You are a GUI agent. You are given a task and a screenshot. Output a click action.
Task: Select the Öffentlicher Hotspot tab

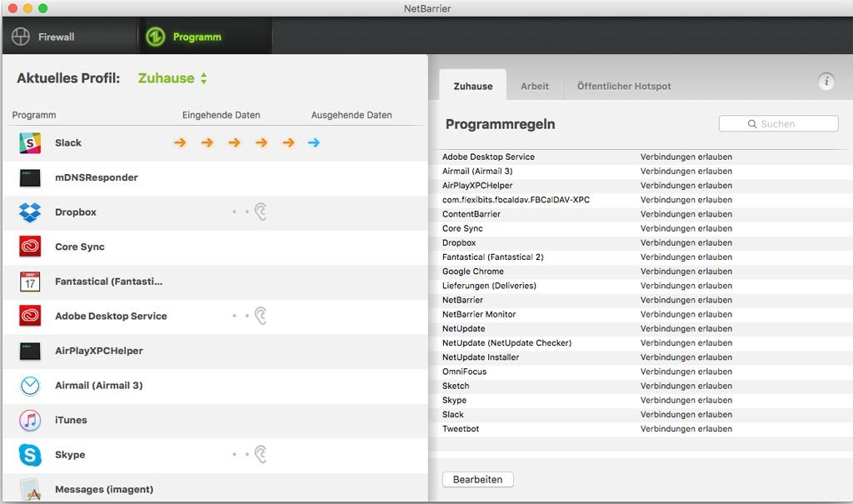coord(624,86)
